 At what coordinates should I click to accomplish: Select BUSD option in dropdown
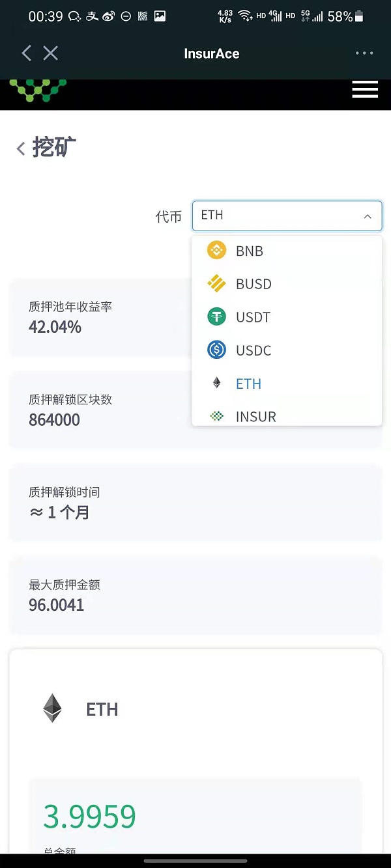coord(253,285)
